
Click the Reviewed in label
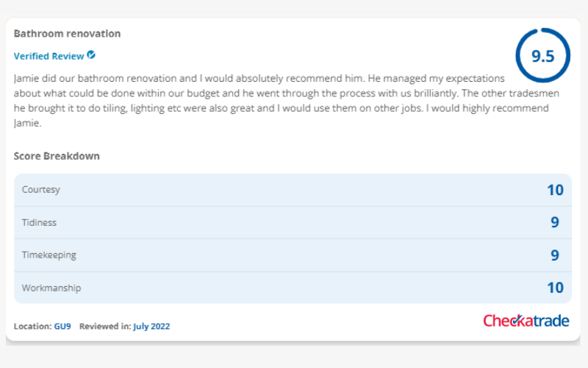tap(105, 326)
